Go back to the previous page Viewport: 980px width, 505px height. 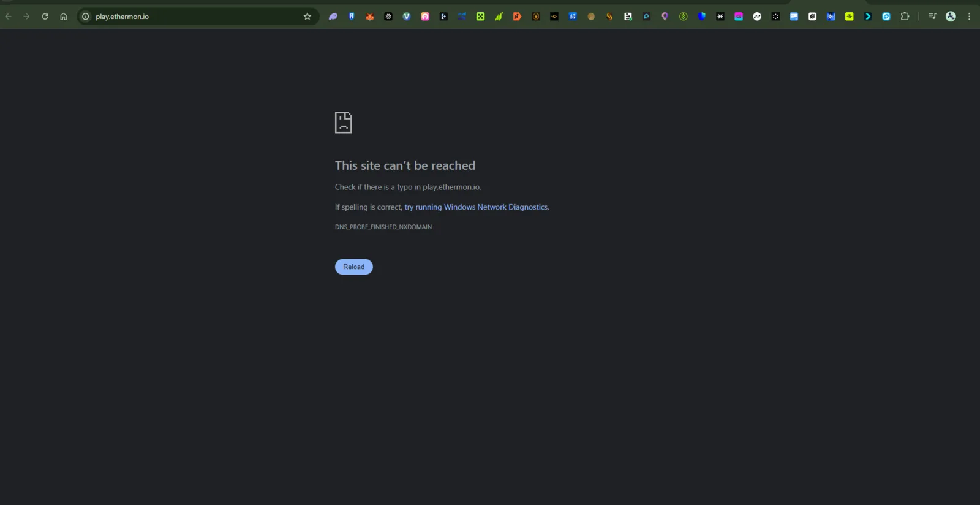9,17
